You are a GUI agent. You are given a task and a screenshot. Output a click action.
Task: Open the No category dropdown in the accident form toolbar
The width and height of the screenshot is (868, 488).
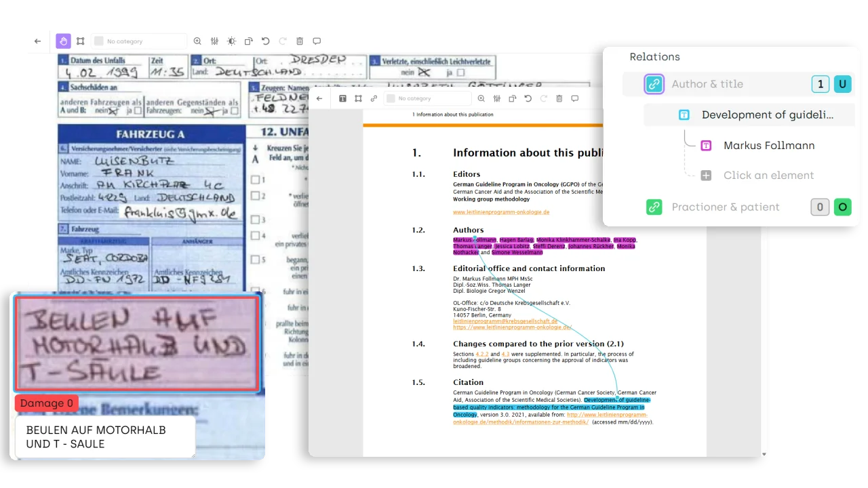coord(139,41)
